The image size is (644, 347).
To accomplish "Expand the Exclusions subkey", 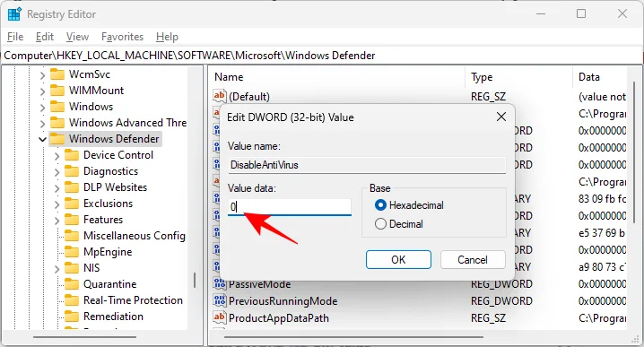I will click(57, 204).
